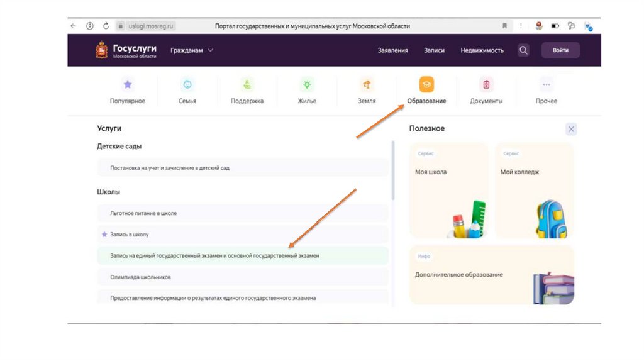Open the Прочее three-dots icon
The height and width of the screenshot is (361, 644).
[x=547, y=85]
